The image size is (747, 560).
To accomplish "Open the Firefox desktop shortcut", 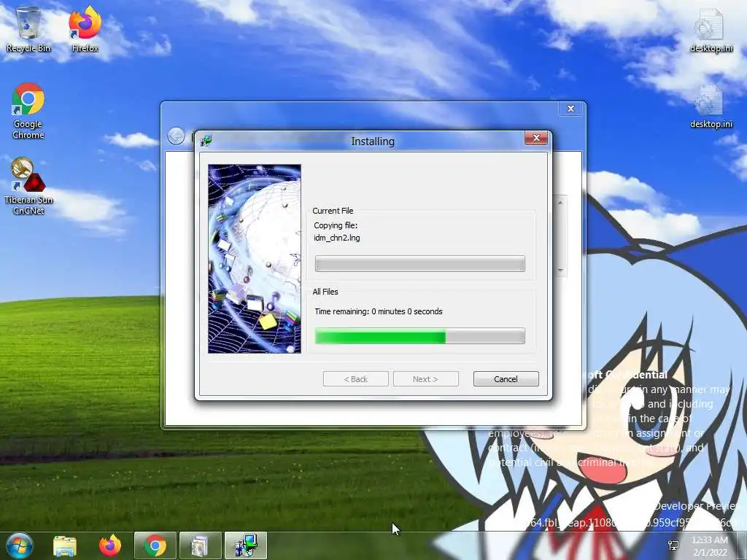I will [85, 29].
